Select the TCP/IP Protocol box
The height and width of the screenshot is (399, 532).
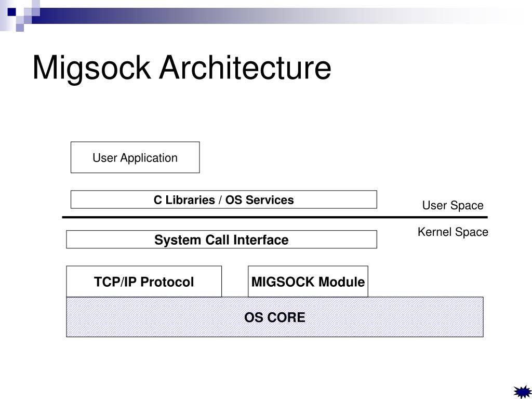[144, 282]
